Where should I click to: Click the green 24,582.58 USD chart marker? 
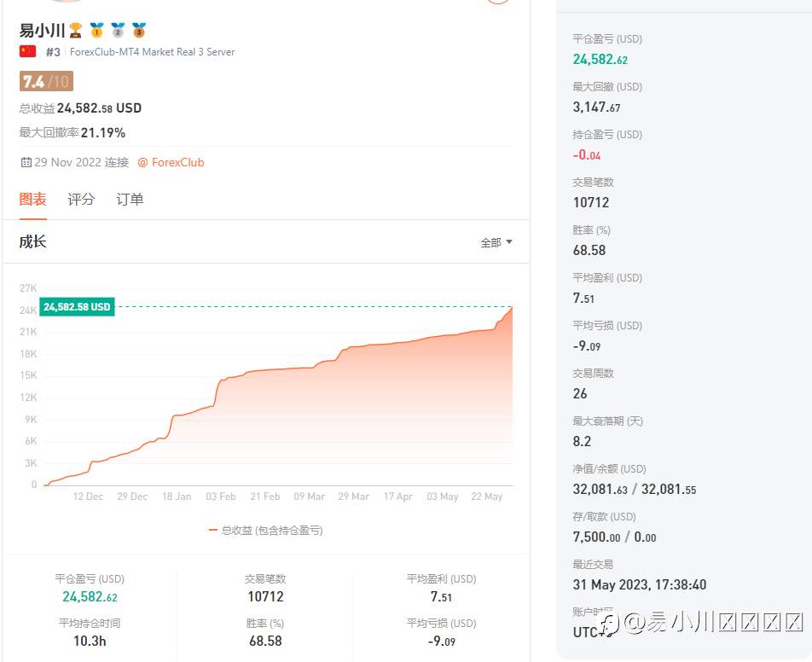tap(77, 306)
